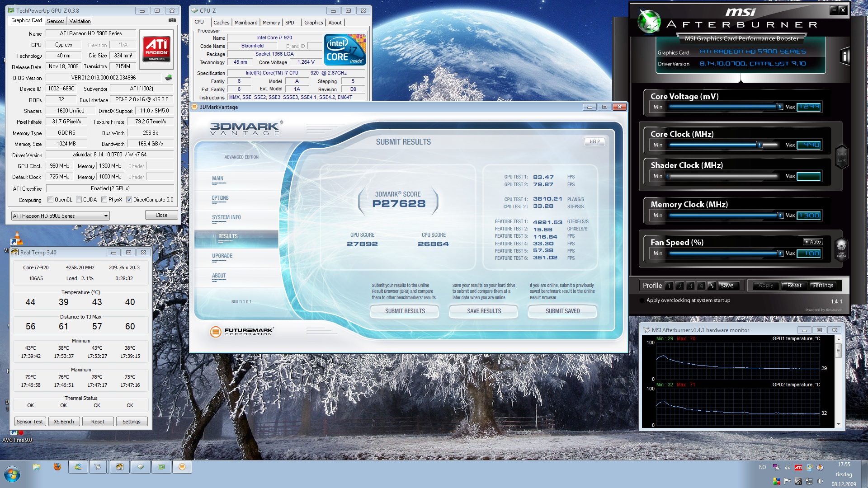This screenshot has height=488, width=868.
Task: Click Core Voltage slider handle
Action: [780, 107]
